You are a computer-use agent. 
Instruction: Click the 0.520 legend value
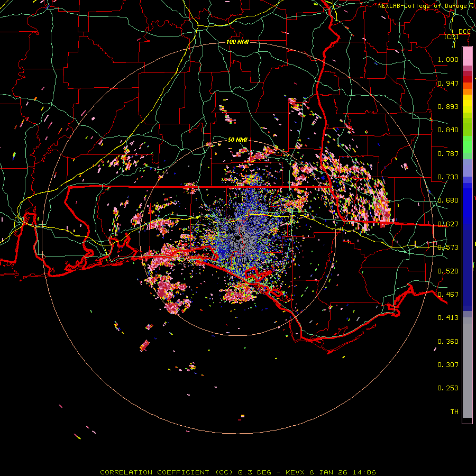(x=448, y=271)
